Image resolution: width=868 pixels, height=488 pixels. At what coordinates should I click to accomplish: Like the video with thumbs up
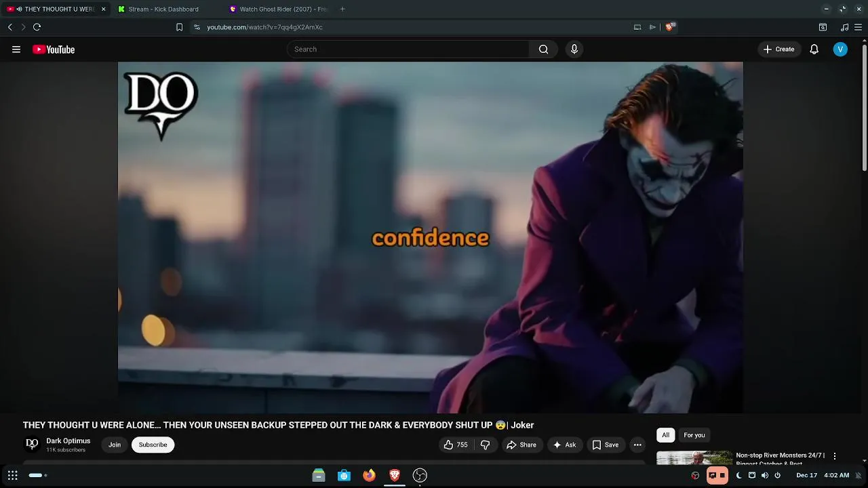pyautogui.click(x=456, y=445)
